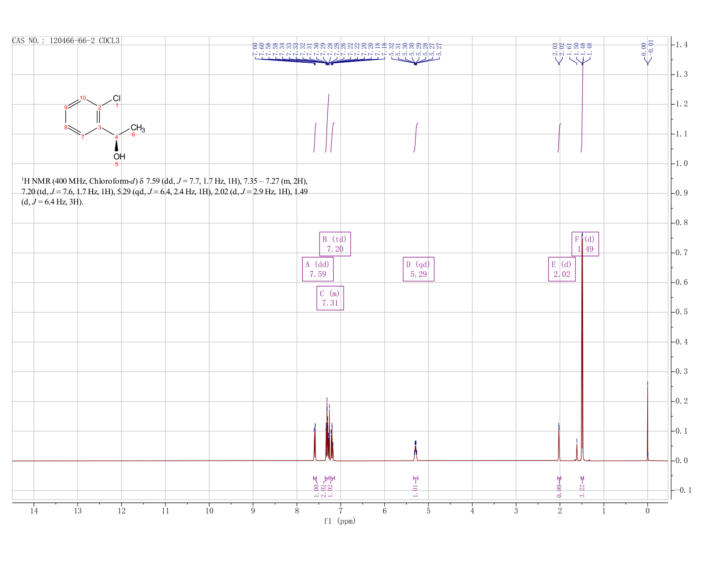Click the E (d) 2.02 multiplet label

562,269
